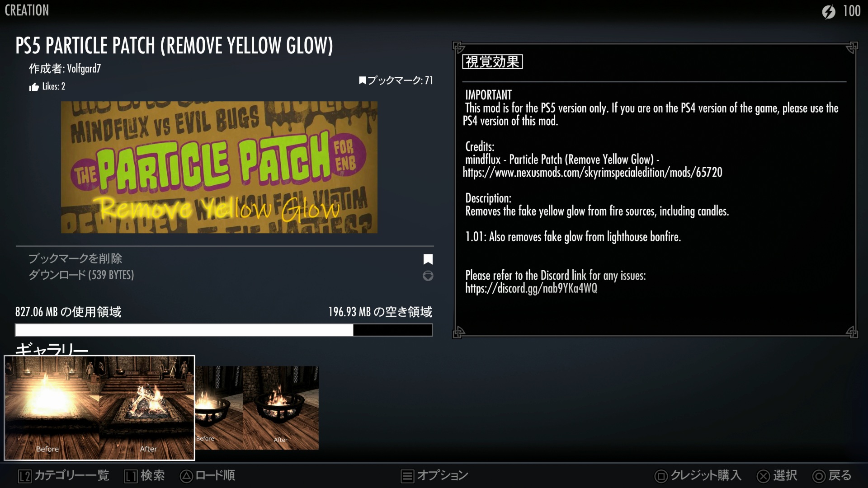Select the 視覚効果 category tag
This screenshot has width=868, height=488.
(x=492, y=62)
